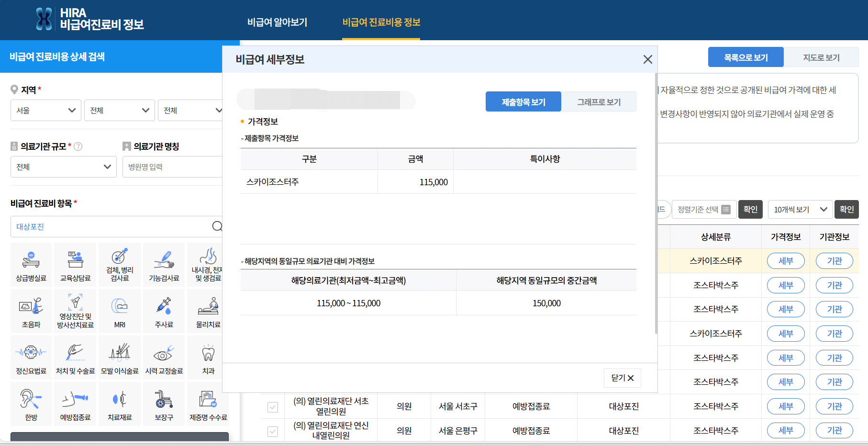Switch to the 비급여 알아보기 tab

278,22
